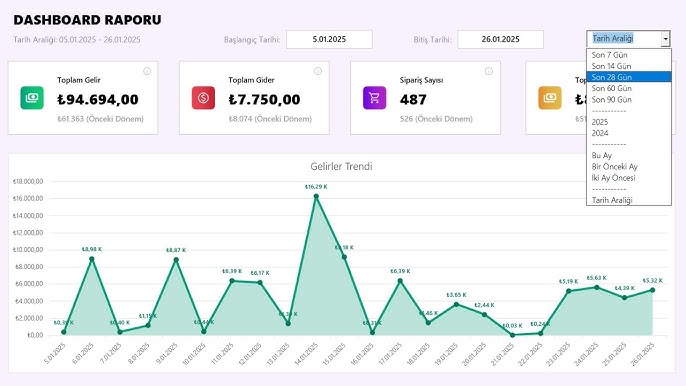Open info icon on Toplam Gider card
The image size is (686, 386).
point(318,71)
